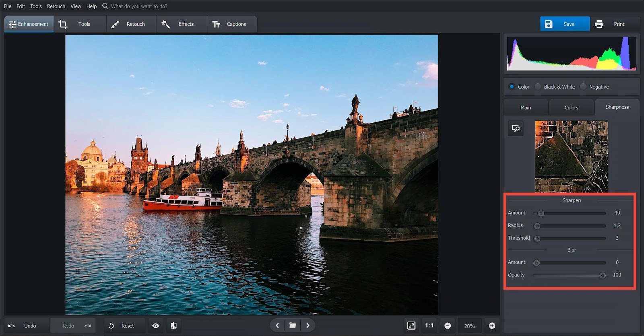Toggle the before/after compare icon
The height and width of the screenshot is (336, 644).
tap(173, 326)
